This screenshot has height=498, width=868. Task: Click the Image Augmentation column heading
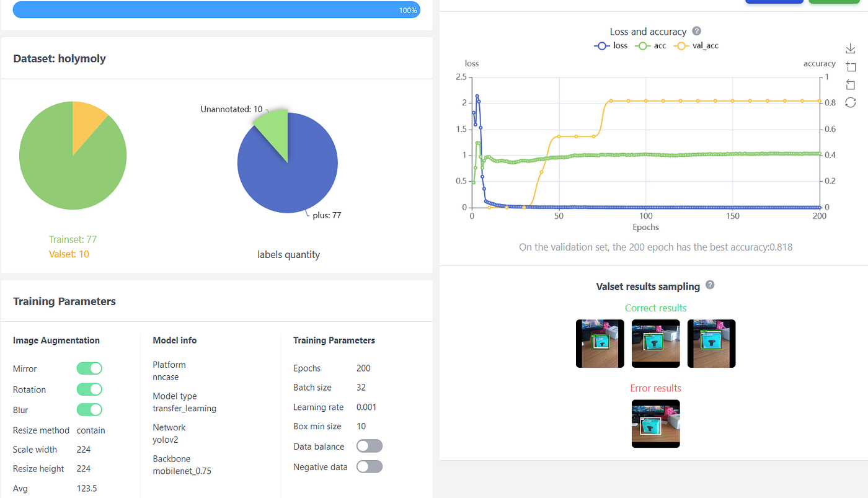point(56,340)
